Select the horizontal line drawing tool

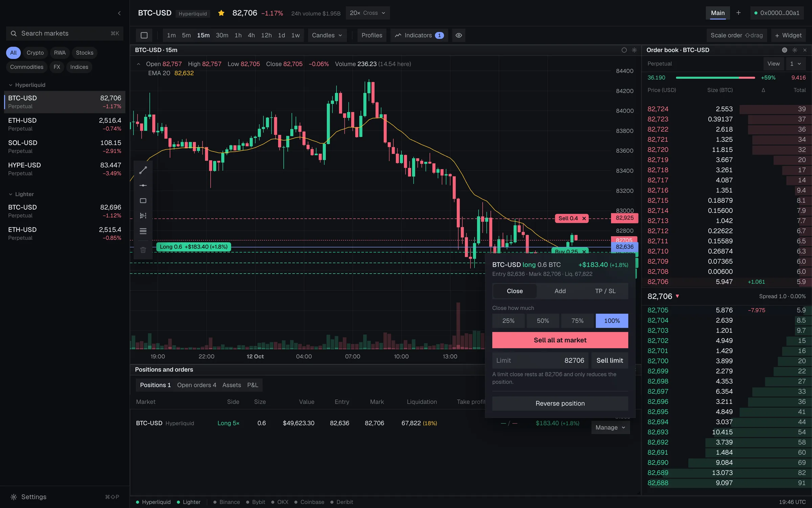point(143,185)
